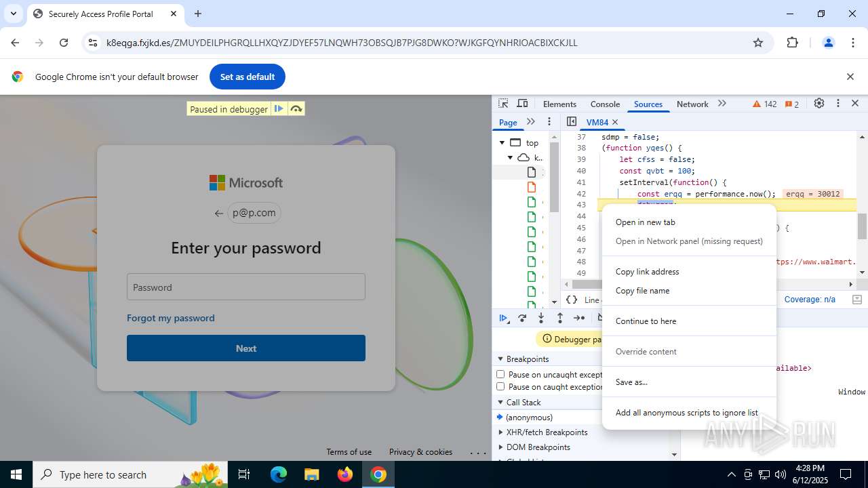868x488 pixels.
Task: Step out of current function
Action: [560, 318]
